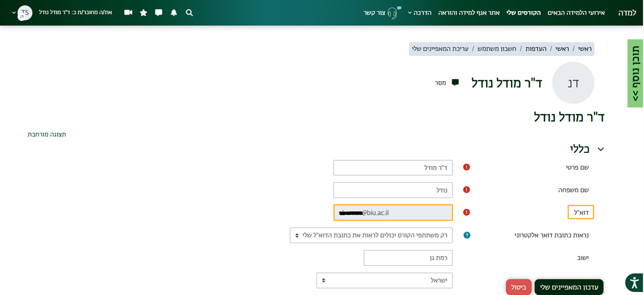Open the accessibility menu icon
Screen dimensions: 644x295
(634, 283)
